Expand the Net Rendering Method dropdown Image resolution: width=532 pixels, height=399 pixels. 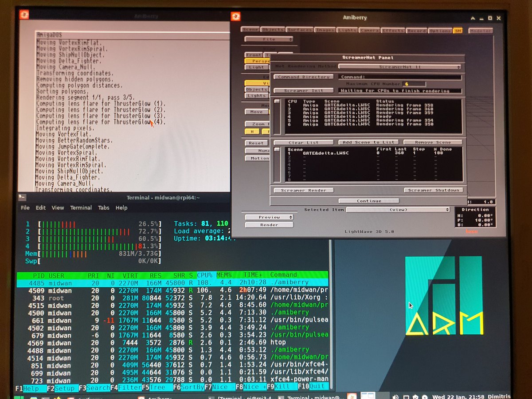[x=399, y=67]
